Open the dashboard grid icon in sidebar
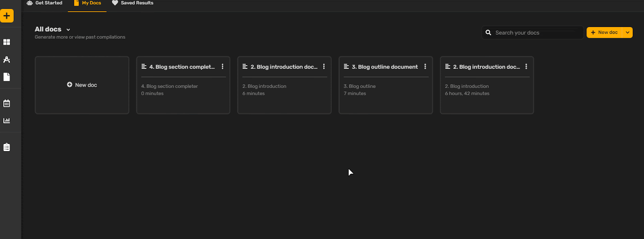The width and height of the screenshot is (644, 239). [7, 42]
